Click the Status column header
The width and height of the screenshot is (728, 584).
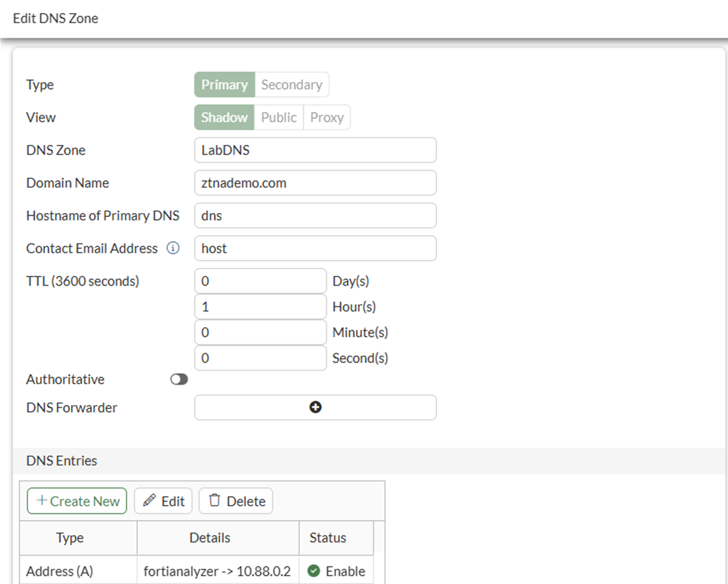(x=328, y=538)
